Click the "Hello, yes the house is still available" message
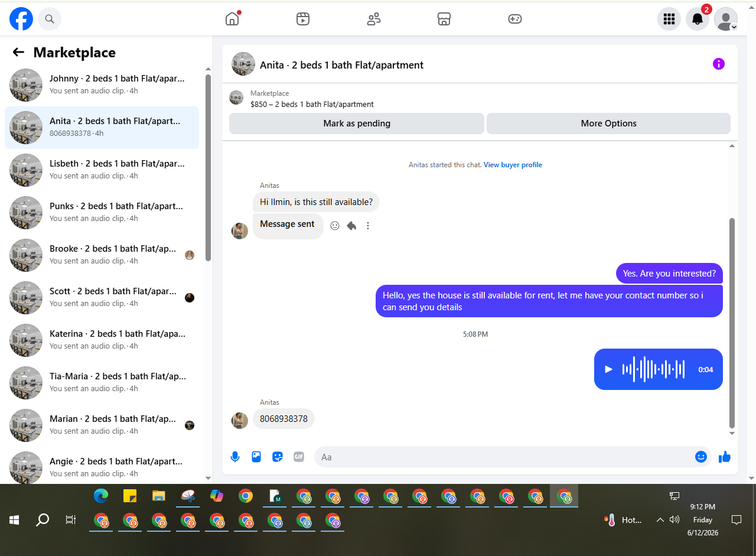The width and height of the screenshot is (756, 556). (549, 301)
